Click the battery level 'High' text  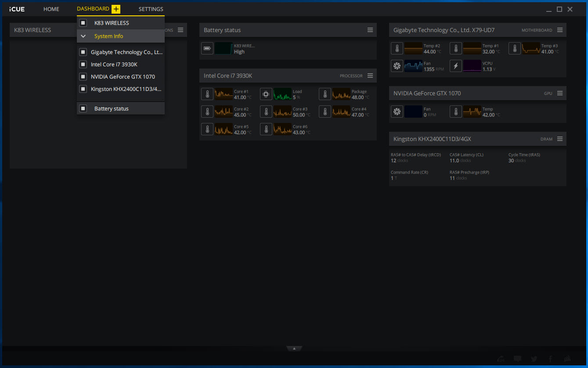[x=239, y=52]
